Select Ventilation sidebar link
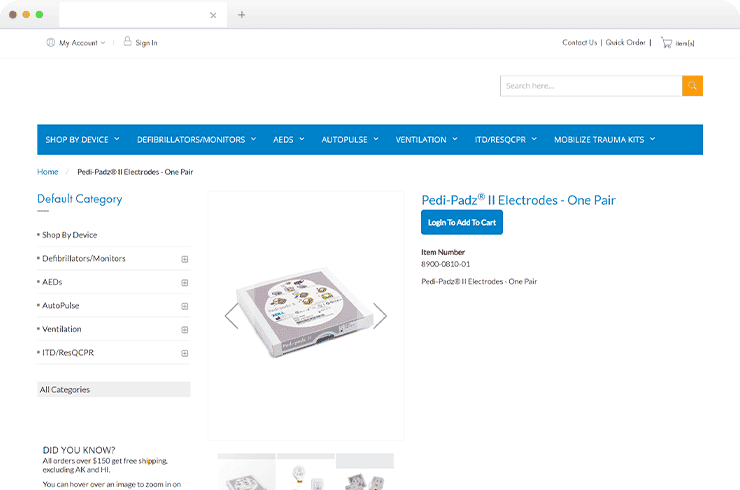Image resolution: width=740 pixels, height=490 pixels. (x=61, y=329)
